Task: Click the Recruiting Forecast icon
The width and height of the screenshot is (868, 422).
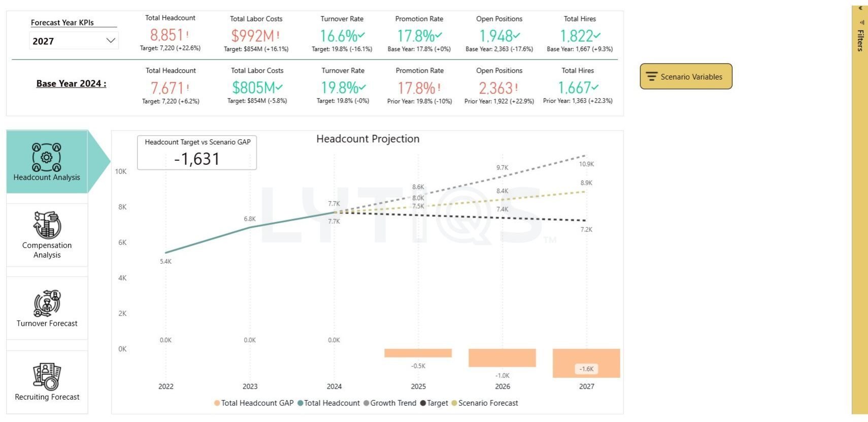Action: click(x=47, y=376)
